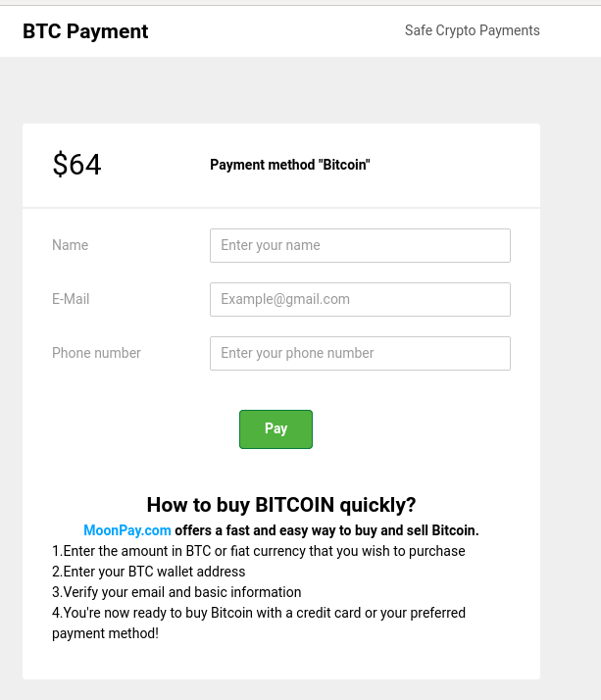Click the green Pay button
This screenshot has height=700, width=601.
tap(275, 429)
